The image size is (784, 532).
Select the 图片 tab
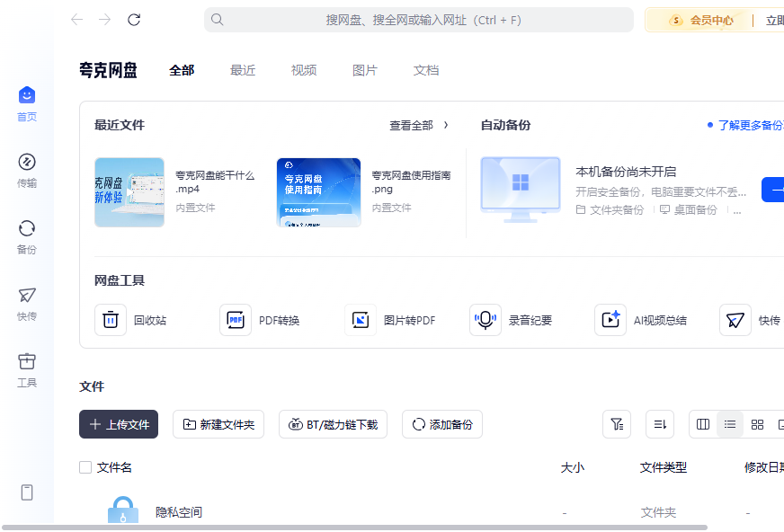coord(364,70)
